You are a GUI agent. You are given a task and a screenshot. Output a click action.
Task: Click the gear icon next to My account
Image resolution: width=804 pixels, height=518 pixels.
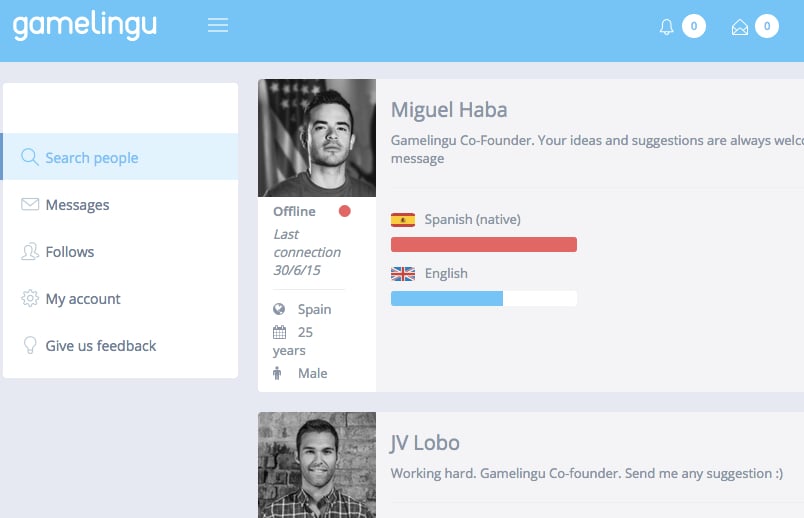[x=30, y=298]
